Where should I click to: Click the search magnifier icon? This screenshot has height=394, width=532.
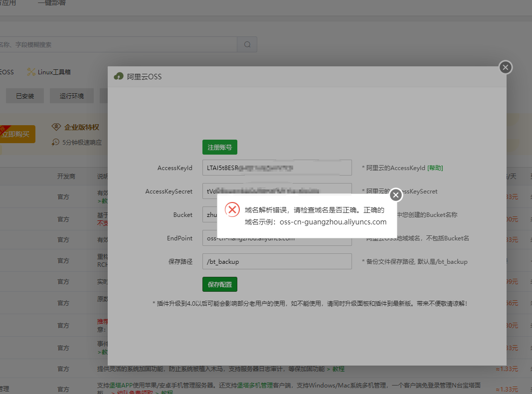[247, 44]
